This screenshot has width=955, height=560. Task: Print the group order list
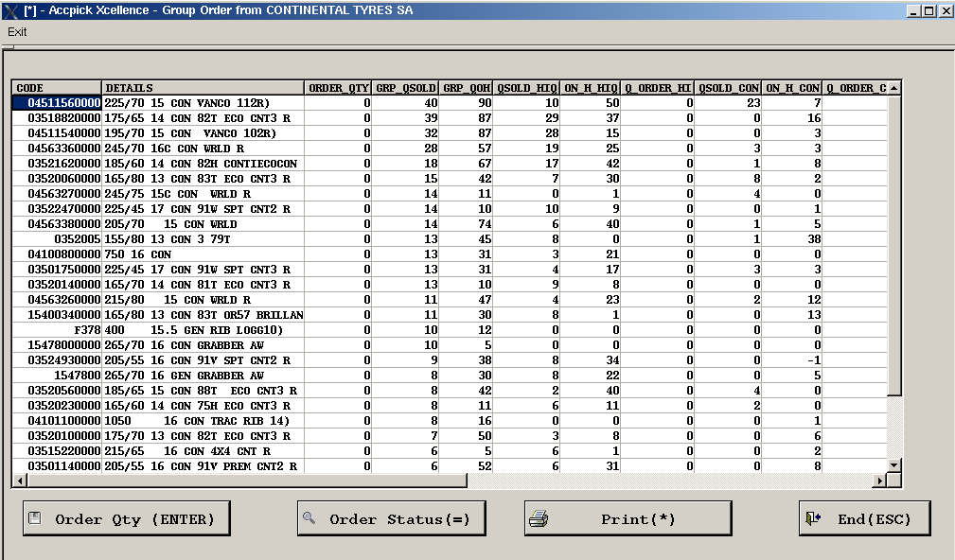628,518
